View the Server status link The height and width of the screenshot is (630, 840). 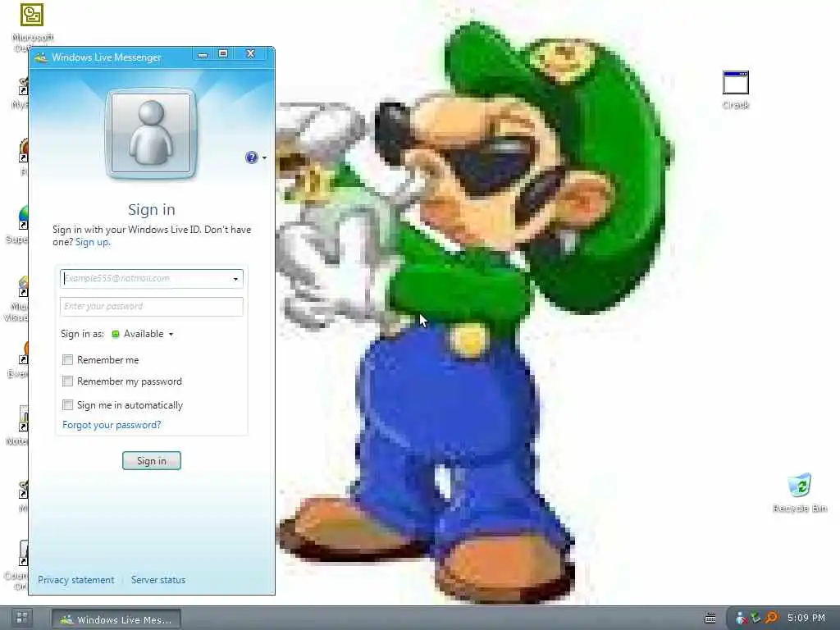coord(158,580)
